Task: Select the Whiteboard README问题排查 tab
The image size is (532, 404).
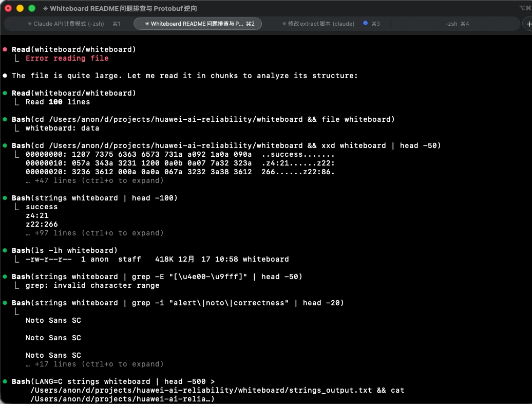Action: (x=198, y=24)
